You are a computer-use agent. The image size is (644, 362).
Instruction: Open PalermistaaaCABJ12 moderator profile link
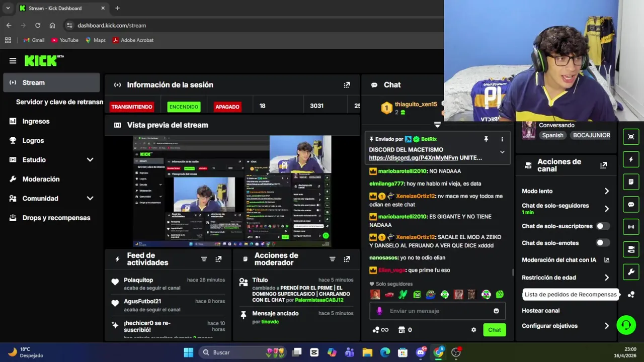coord(319,300)
